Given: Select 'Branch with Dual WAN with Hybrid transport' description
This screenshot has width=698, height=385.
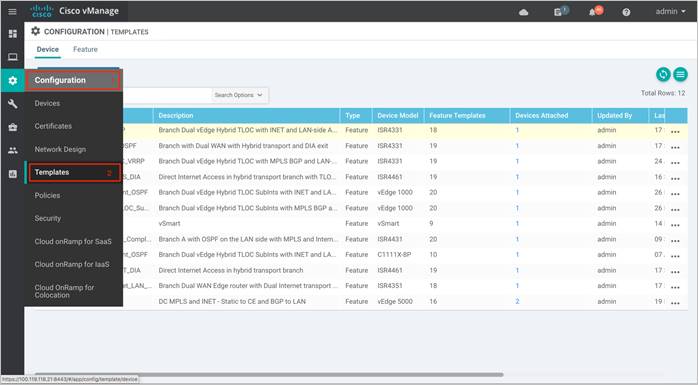Looking at the screenshot, I should pos(243,146).
